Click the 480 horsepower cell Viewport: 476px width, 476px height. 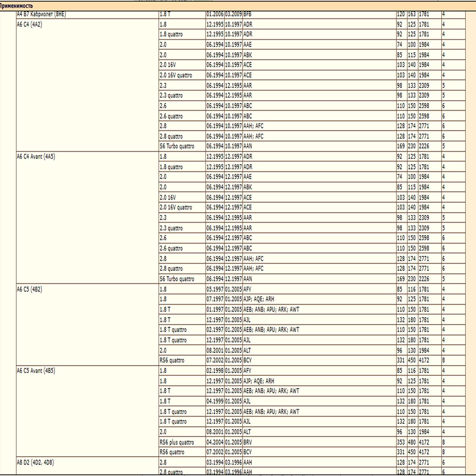(x=412, y=442)
